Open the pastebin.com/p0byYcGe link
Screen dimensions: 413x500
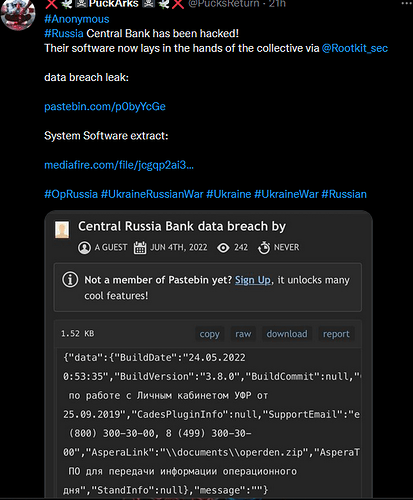pyautogui.click(x=105, y=107)
